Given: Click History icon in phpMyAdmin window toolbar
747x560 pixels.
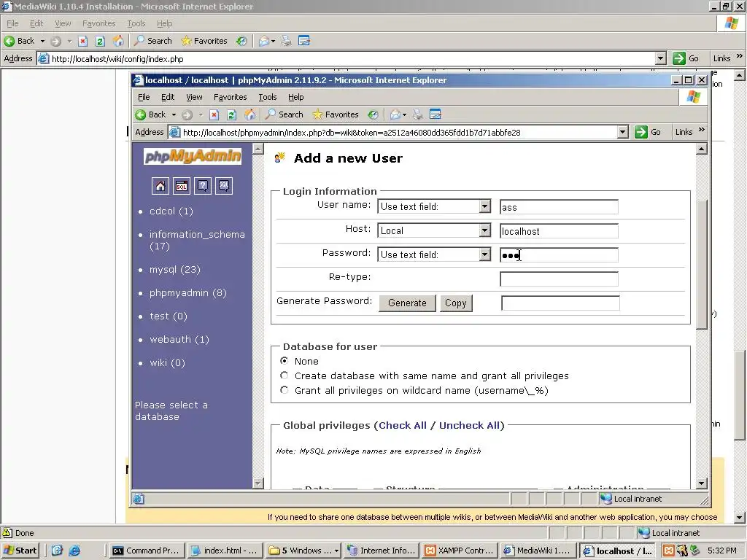Looking at the screenshot, I should (373, 114).
